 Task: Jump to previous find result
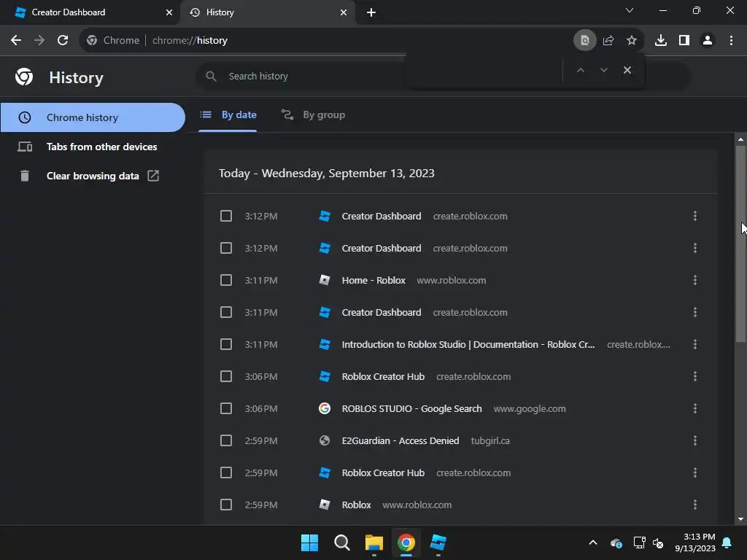(580, 70)
